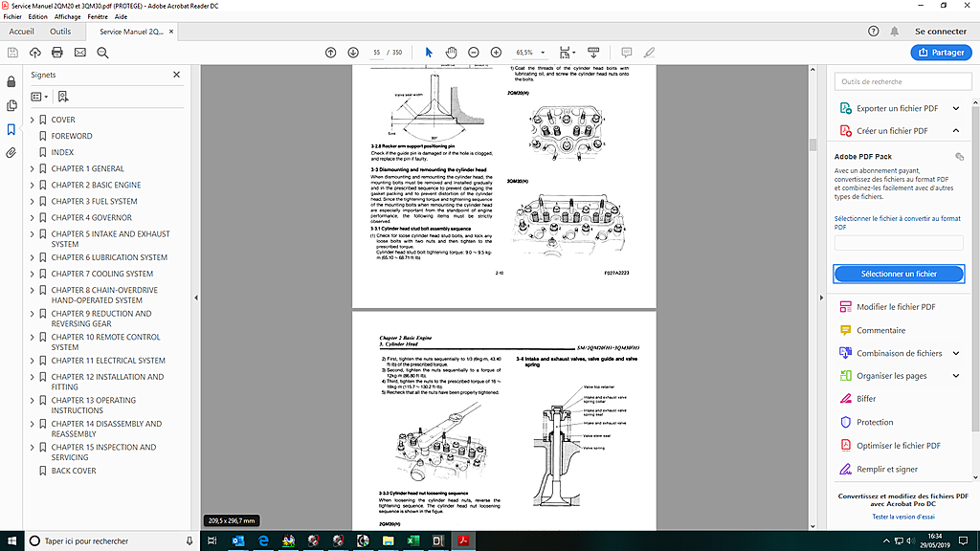The height and width of the screenshot is (551, 980).
Task: Find the current bookmark
Action: (x=63, y=97)
